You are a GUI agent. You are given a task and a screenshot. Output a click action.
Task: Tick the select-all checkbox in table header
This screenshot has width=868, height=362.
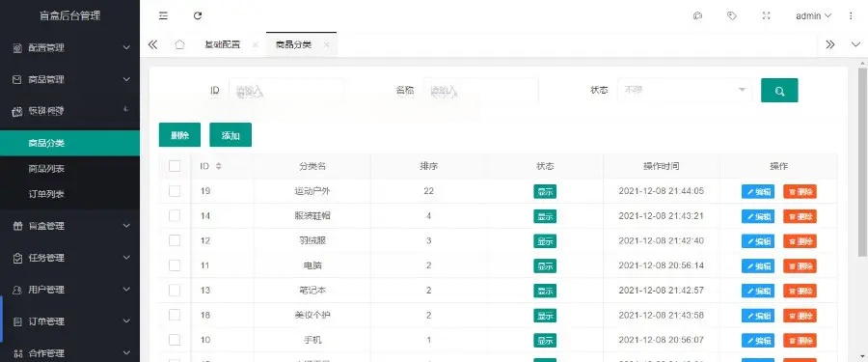(175, 166)
